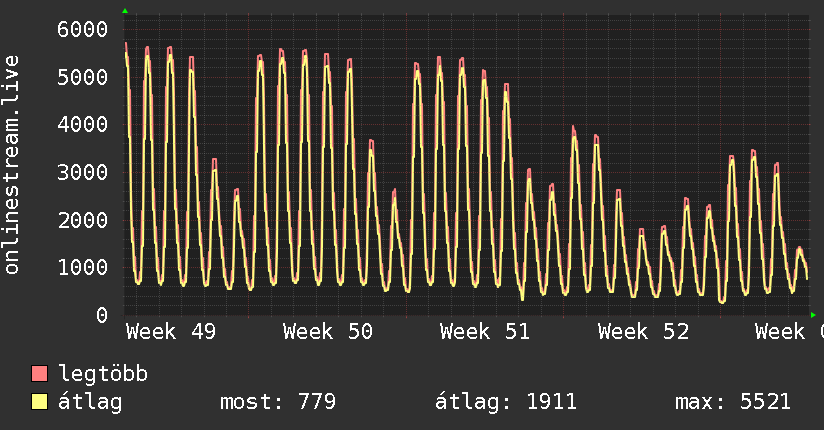Click the Week 51 axis label
824x430 pixels.
click(485, 332)
